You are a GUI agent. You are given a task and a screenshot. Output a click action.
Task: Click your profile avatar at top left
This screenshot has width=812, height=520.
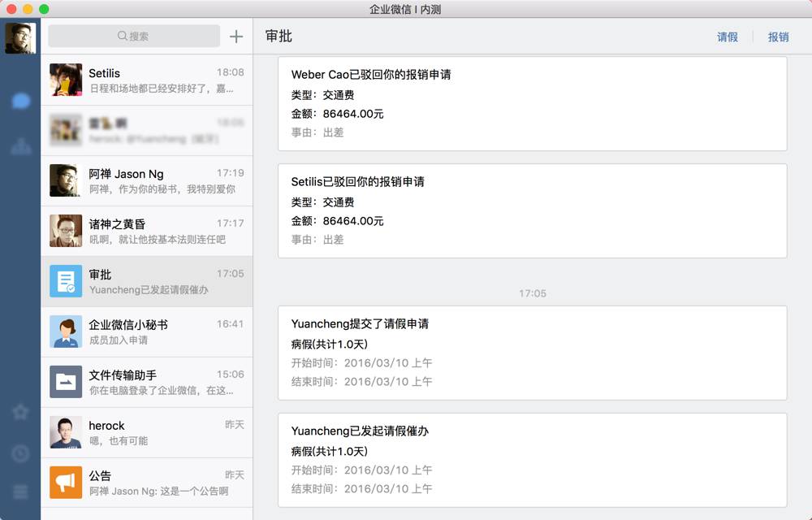pyautogui.click(x=20, y=37)
